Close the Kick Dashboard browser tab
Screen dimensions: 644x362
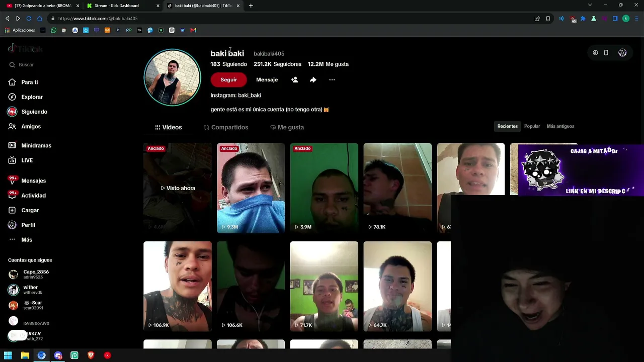point(158,6)
